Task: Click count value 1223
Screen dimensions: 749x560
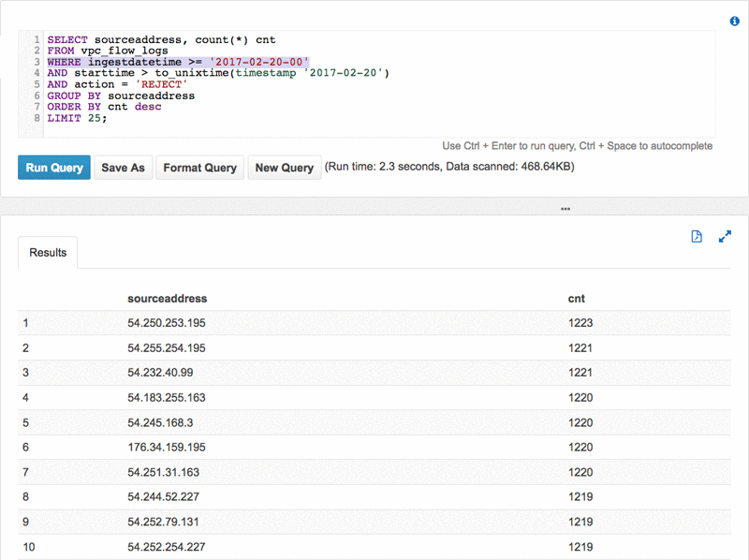Action: pos(580,323)
